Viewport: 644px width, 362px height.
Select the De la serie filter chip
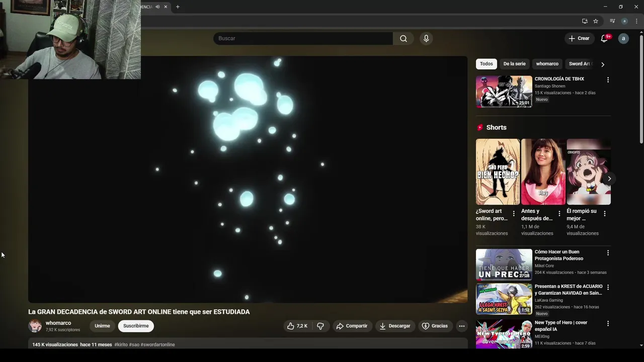pyautogui.click(x=514, y=64)
